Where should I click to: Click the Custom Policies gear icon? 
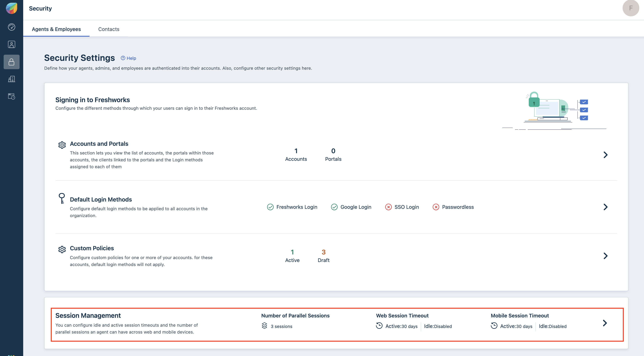point(62,249)
